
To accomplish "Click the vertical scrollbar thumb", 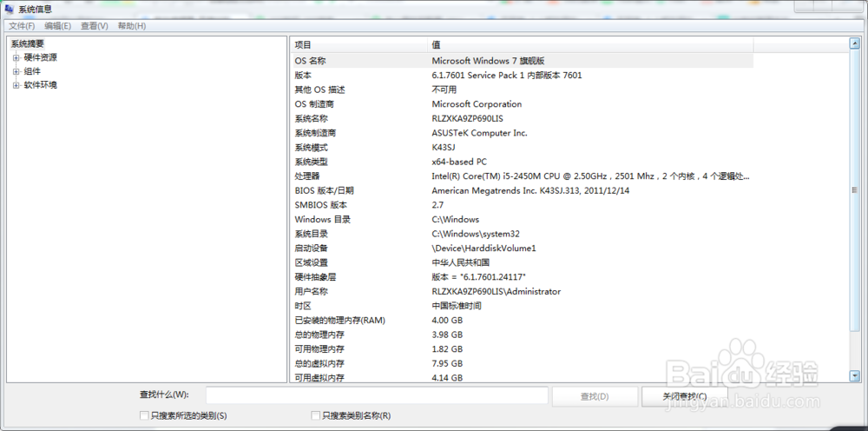I will [855, 190].
